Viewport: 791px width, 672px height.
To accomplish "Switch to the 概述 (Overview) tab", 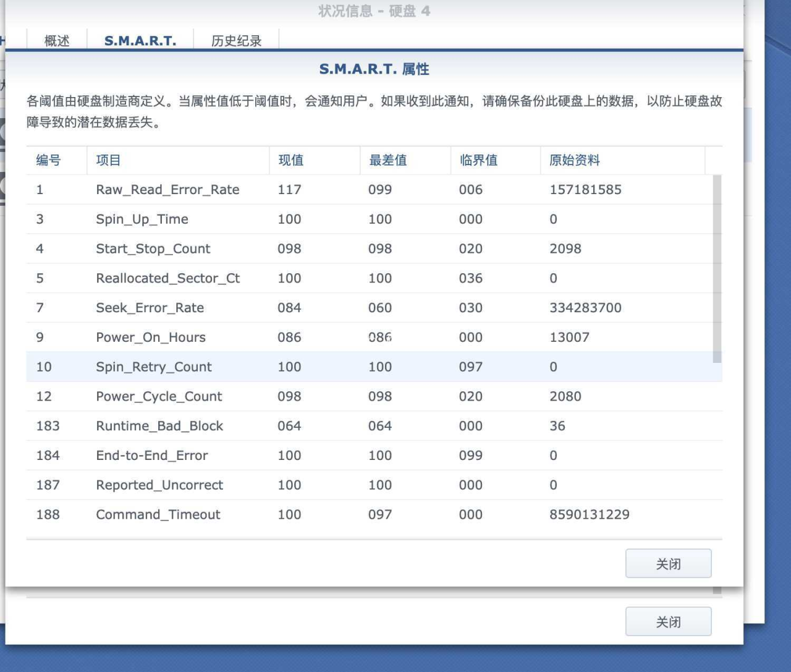I will tap(56, 41).
